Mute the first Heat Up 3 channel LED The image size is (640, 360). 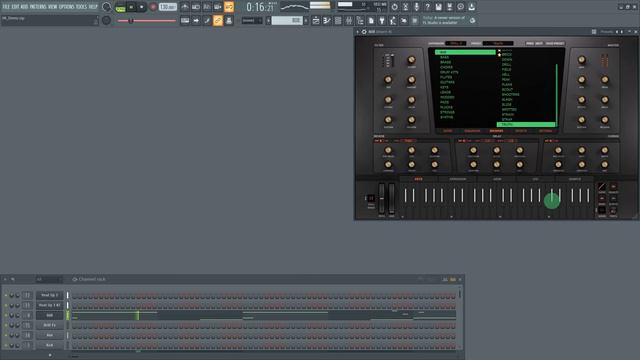6,295
